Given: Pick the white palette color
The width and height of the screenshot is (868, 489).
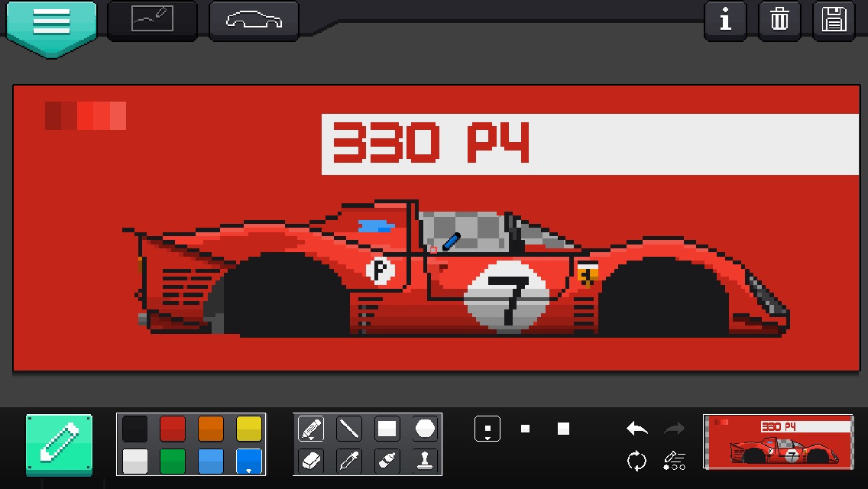Looking at the screenshot, I should tap(134, 461).
